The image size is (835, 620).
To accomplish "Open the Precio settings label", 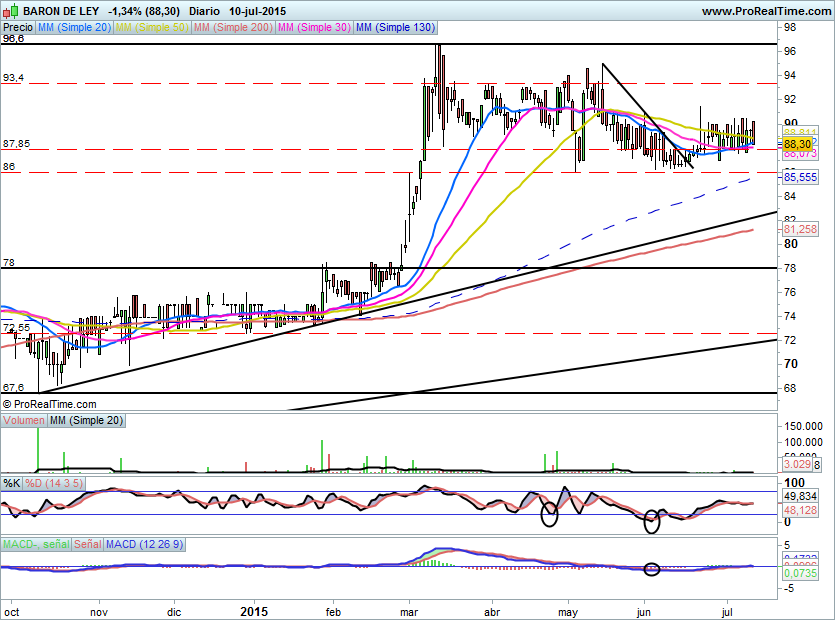I will (17, 28).
